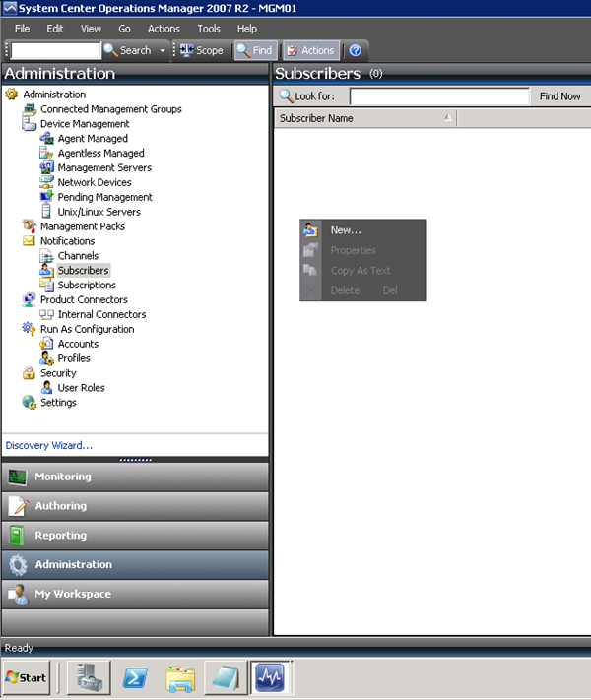Click Properties in the context menu

coord(362,250)
